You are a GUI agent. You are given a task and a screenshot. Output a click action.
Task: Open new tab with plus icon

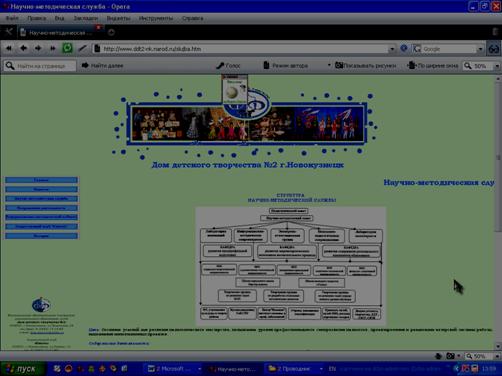pyautogui.click(x=111, y=32)
